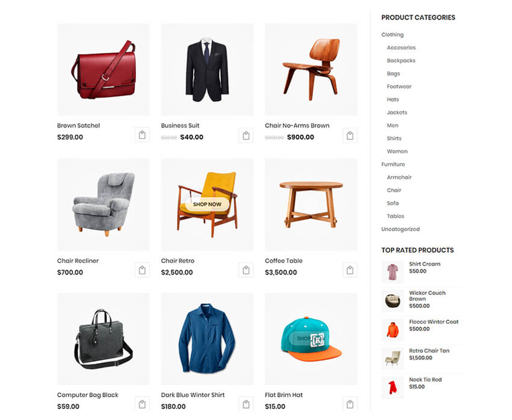Screen dimensions: 512x420
Task: Click the Shirt Cream top rated thumbnail
Action: 392,272
